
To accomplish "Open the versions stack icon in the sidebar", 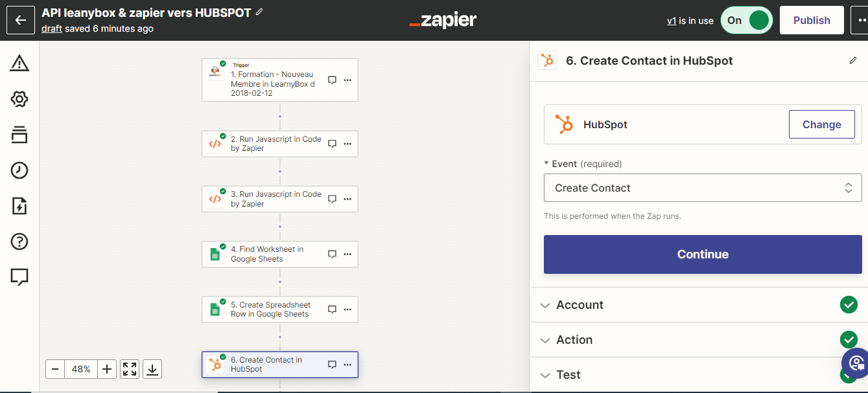I will pos(19,135).
